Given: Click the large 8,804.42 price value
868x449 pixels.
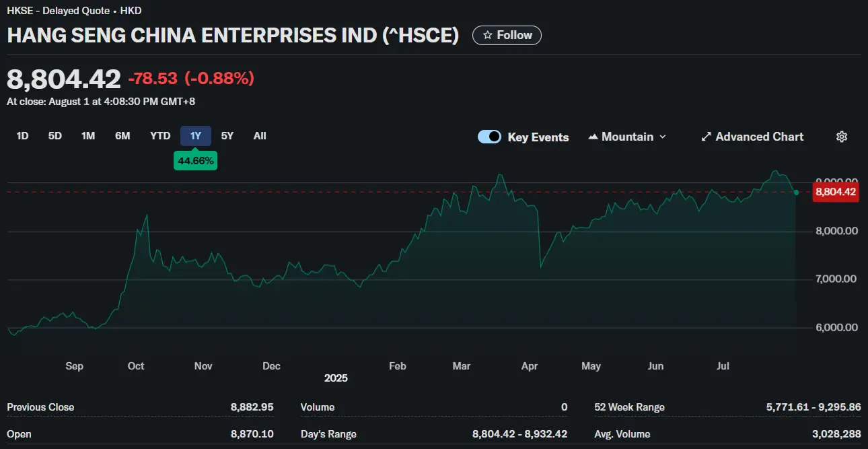Looking at the screenshot, I should (x=64, y=79).
